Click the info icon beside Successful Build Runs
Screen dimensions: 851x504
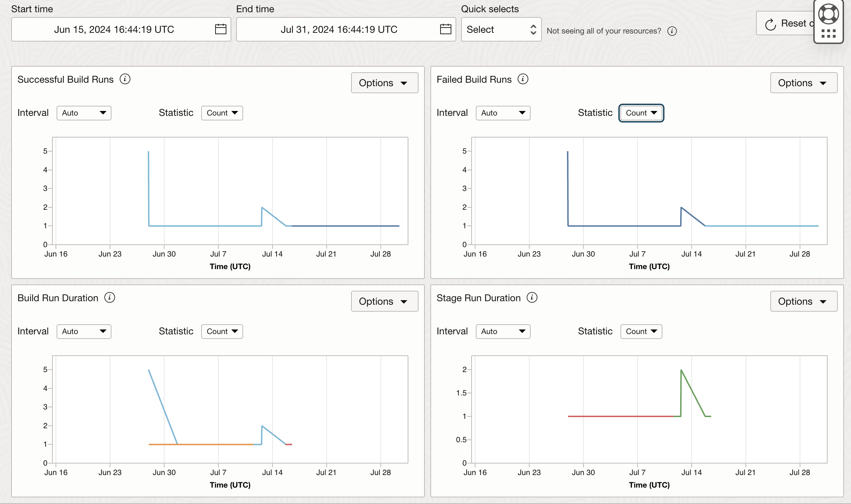[x=125, y=79]
